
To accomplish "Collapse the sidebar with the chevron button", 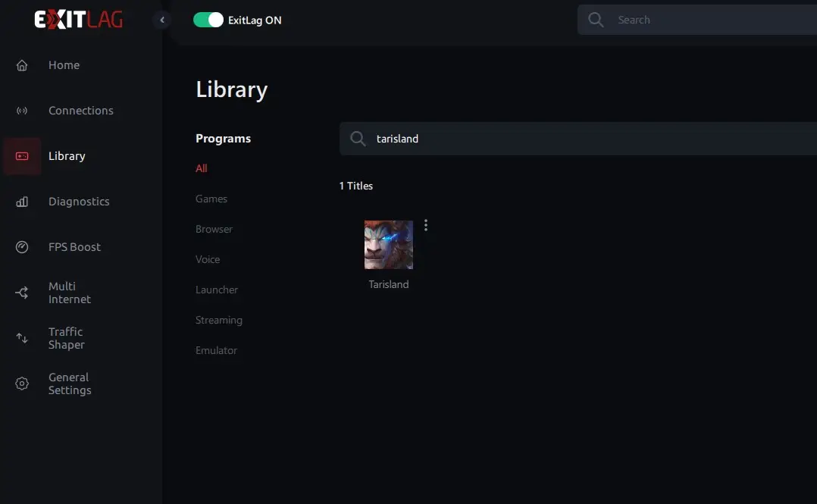I will (x=162, y=20).
